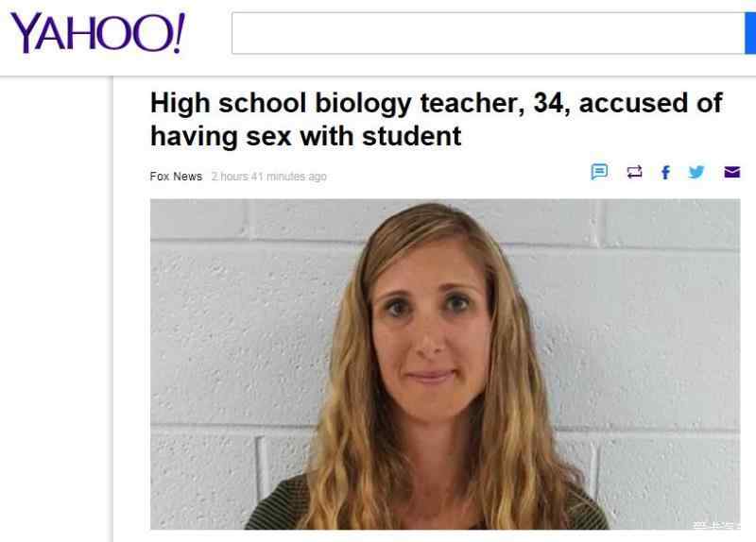The height and width of the screenshot is (542, 756).
Task: Click the blank left margin area
Action: point(56,309)
